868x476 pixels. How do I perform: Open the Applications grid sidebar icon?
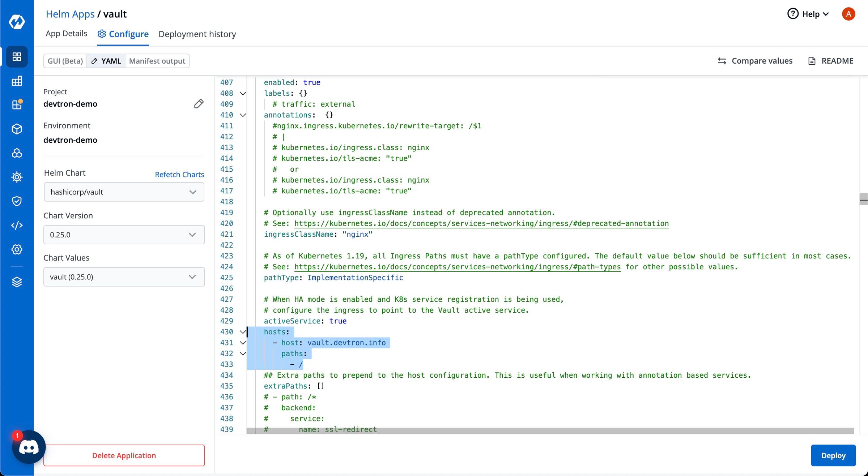[17, 57]
